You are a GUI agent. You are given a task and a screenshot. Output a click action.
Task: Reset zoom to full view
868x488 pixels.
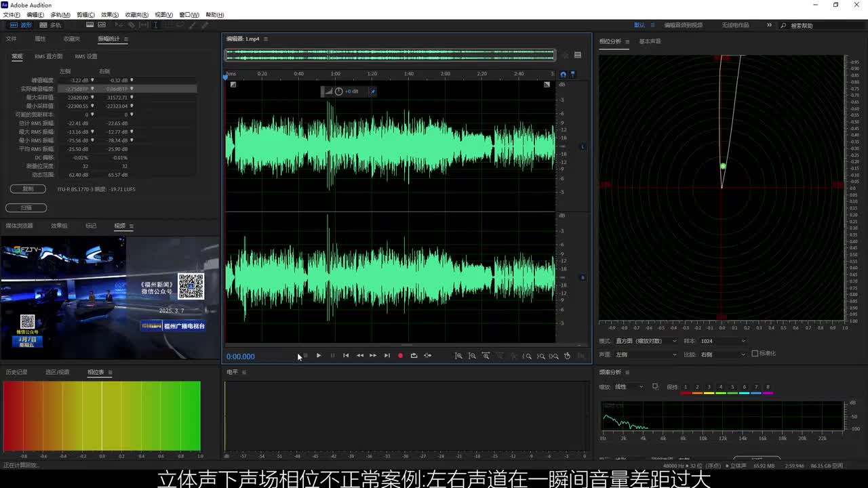click(x=513, y=356)
